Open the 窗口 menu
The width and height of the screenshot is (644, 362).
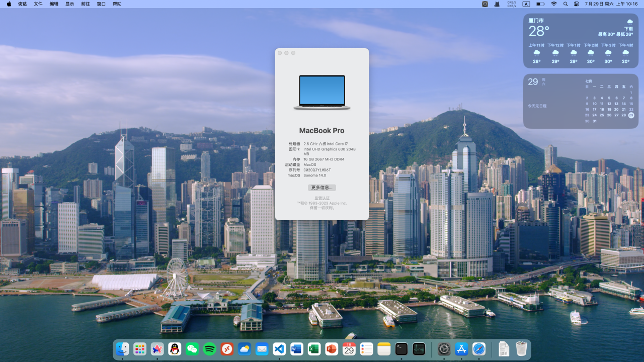101,4
